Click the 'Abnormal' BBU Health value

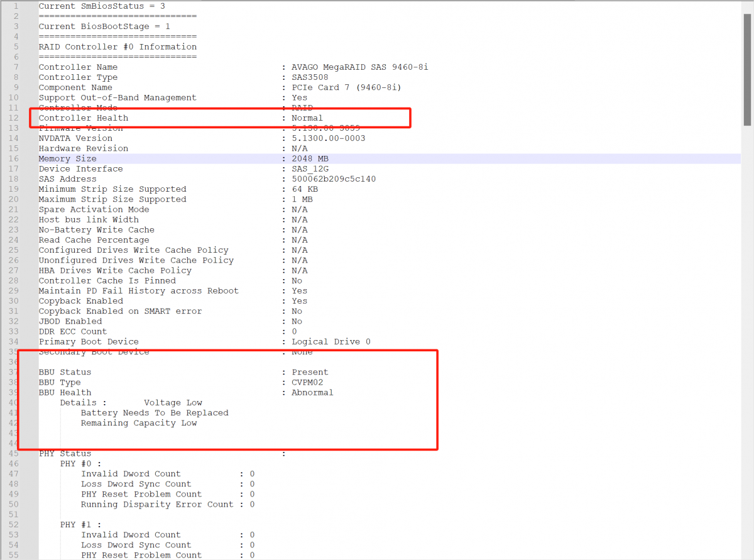(312, 393)
